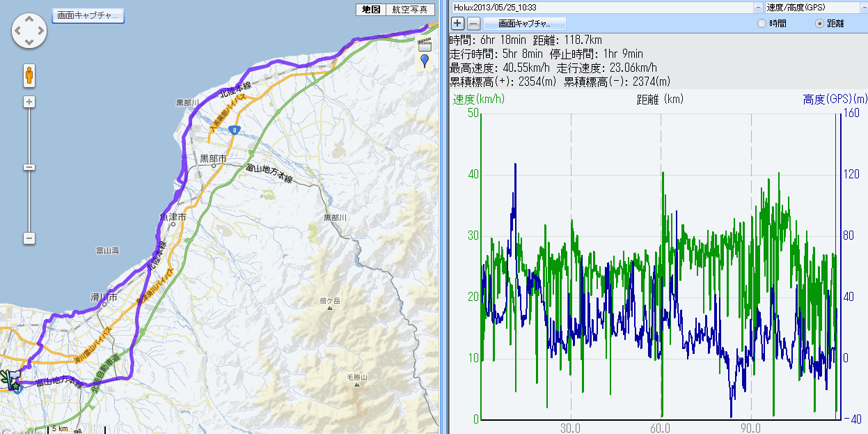Open the 速度/高度(GPS) graph type dropdown
This screenshot has height=434, width=868.
point(861,7)
